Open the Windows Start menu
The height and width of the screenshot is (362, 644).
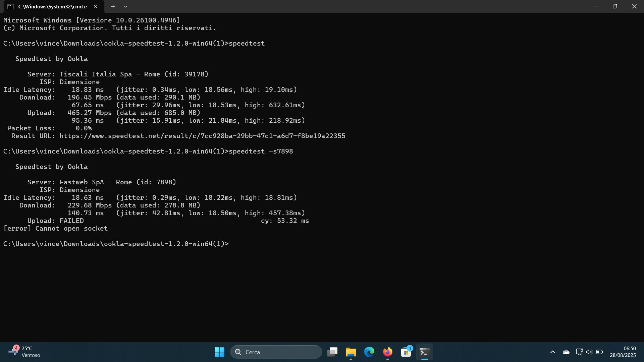pos(219,352)
